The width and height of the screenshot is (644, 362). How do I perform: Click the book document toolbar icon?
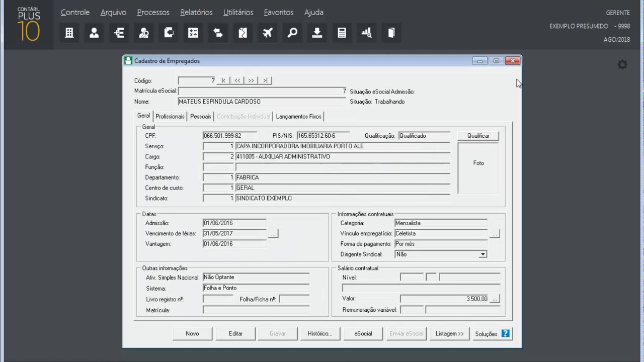pyautogui.click(x=391, y=33)
